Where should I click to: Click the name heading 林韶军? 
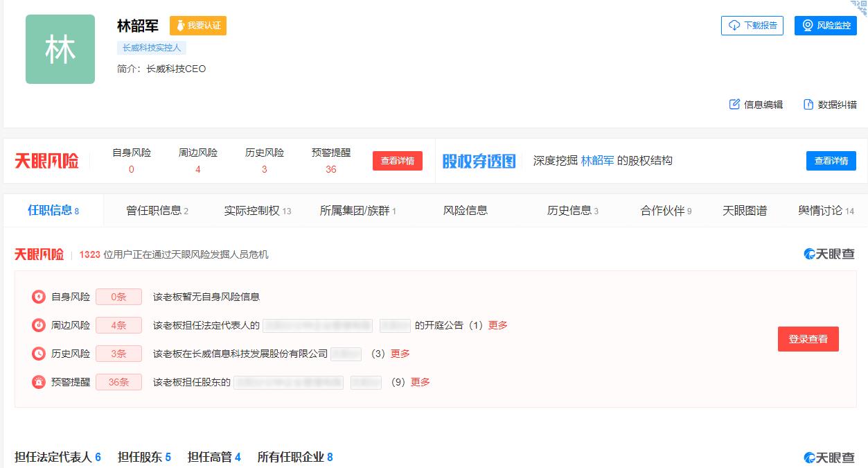point(138,26)
